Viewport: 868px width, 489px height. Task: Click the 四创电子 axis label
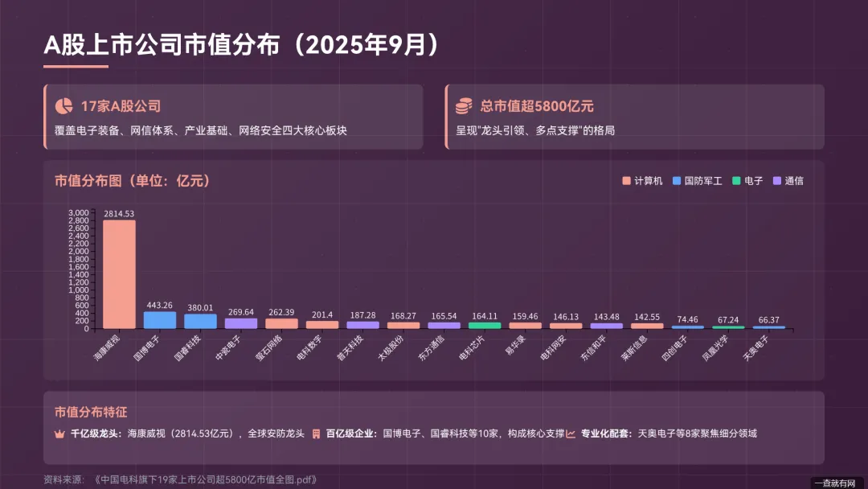tap(675, 347)
